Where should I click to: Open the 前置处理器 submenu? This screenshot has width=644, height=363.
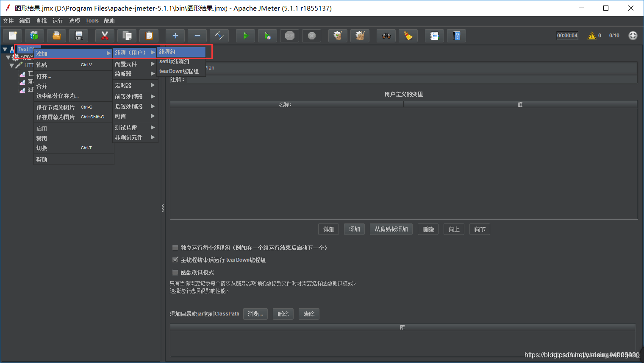point(135,97)
